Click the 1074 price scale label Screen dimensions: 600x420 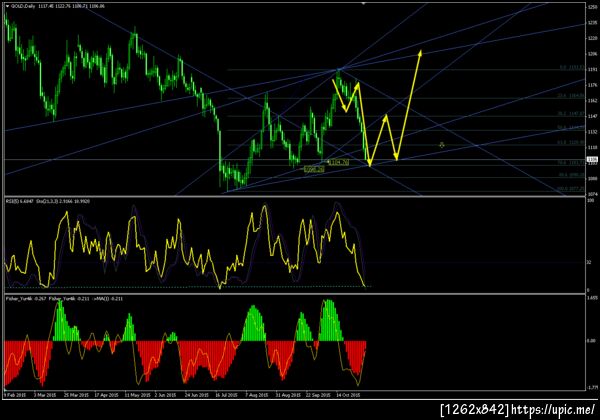[x=592, y=194]
